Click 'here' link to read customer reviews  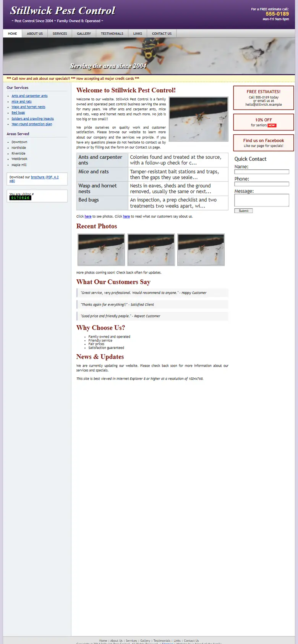click(126, 216)
